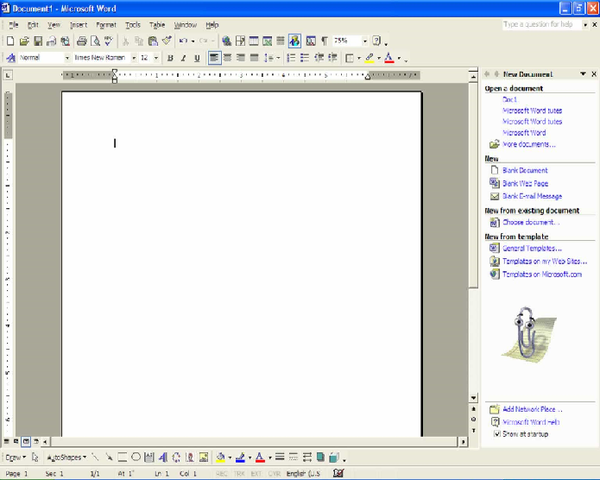Save the document with the floppy icon
This screenshot has height=480, width=600.
(38, 41)
